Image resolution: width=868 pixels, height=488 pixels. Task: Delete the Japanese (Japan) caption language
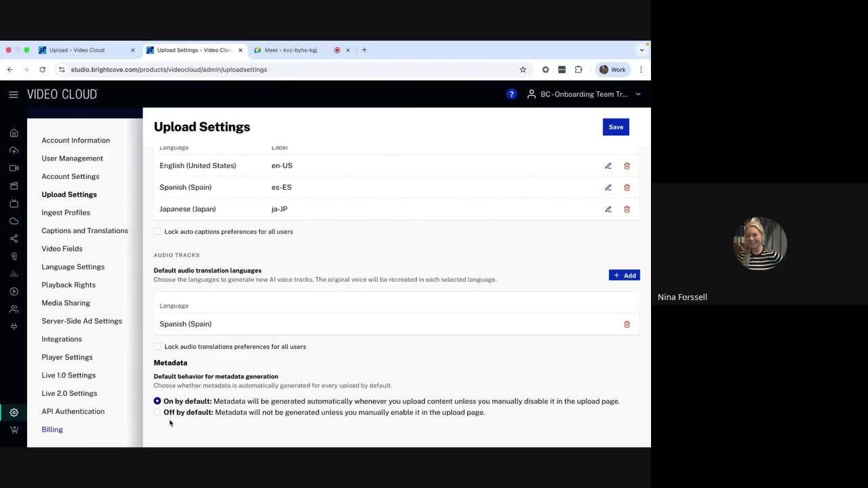coord(627,209)
